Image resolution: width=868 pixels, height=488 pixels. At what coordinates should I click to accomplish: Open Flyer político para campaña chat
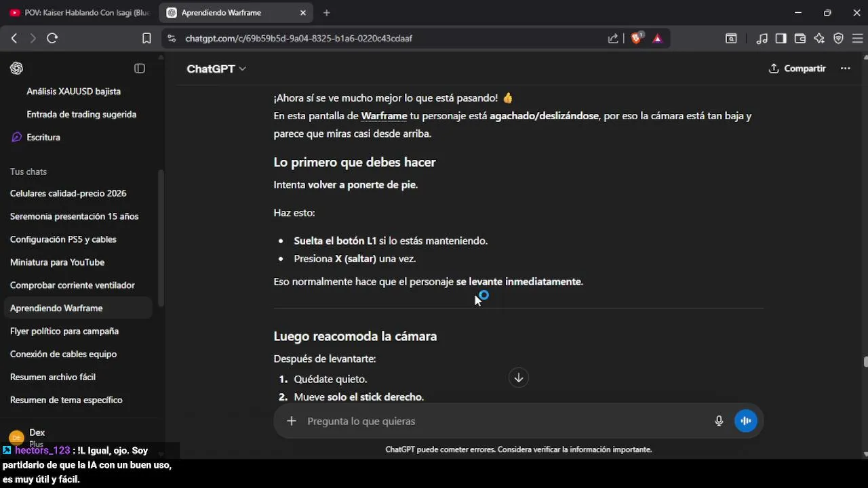(79, 331)
